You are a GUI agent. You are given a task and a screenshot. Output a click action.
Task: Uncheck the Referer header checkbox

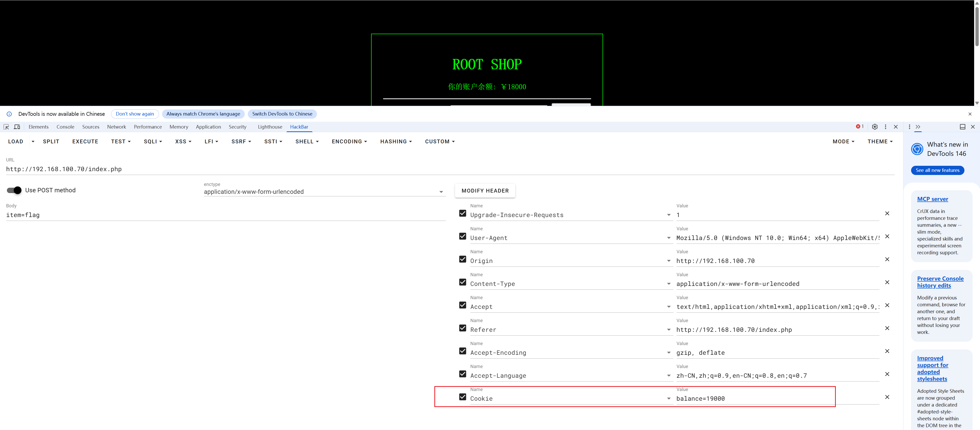pyautogui.click(x=462, y=328)
